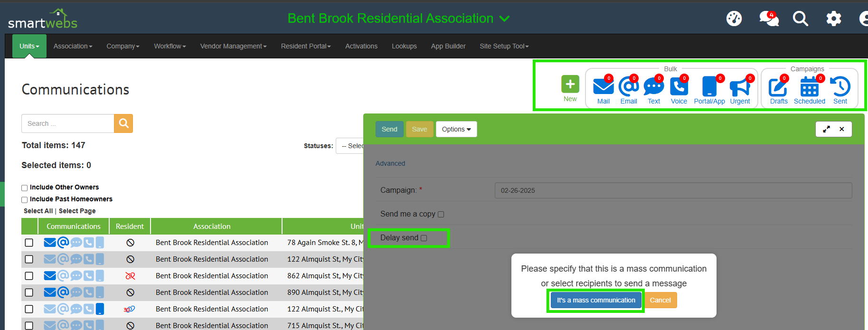The height and width of the screenshot is (330, 868).
Task: Select the Bulk Email @ icon
Action: pyautogui.click(x=628, y=87)
